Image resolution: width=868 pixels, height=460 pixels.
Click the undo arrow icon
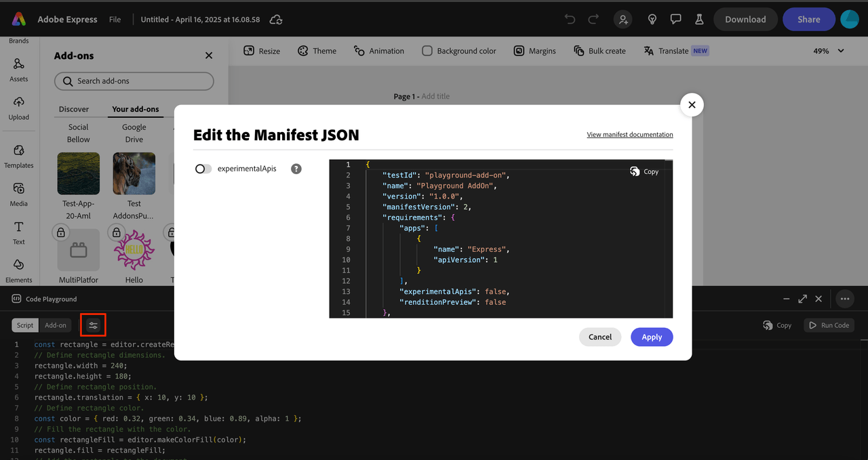pos(570,19)
